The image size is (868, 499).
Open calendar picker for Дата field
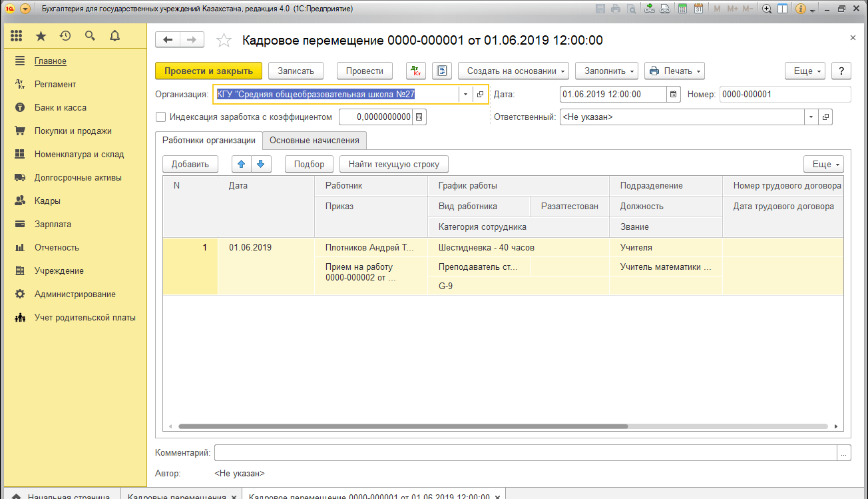click(x=674, y=95)
